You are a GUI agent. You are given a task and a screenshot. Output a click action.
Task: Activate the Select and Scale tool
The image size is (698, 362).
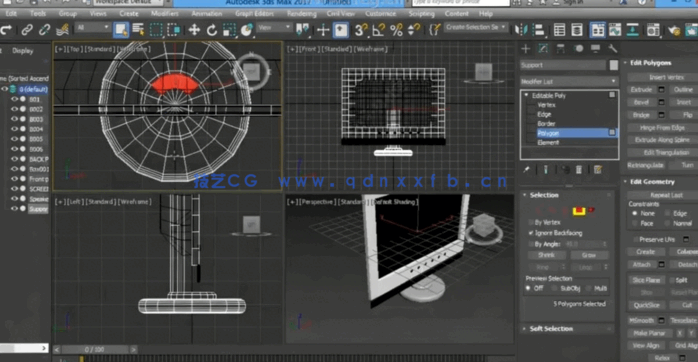(x=229, y=30)
